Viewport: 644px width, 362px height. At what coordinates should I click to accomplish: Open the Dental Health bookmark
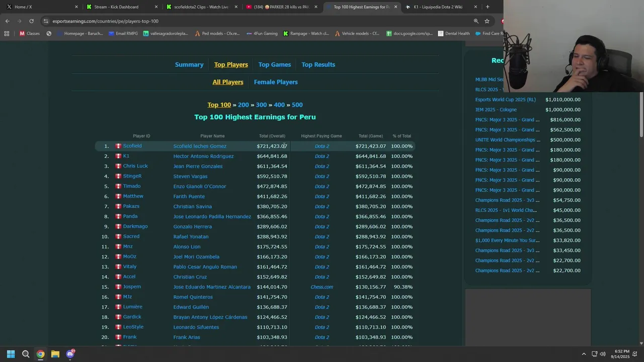point(454,34)
